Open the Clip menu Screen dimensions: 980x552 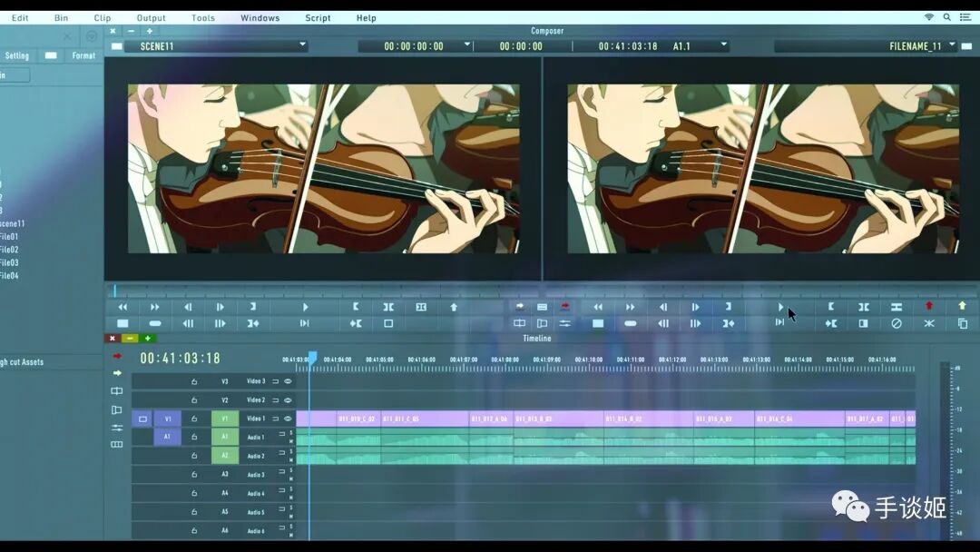pyautogui.click(x=103, y=17)
